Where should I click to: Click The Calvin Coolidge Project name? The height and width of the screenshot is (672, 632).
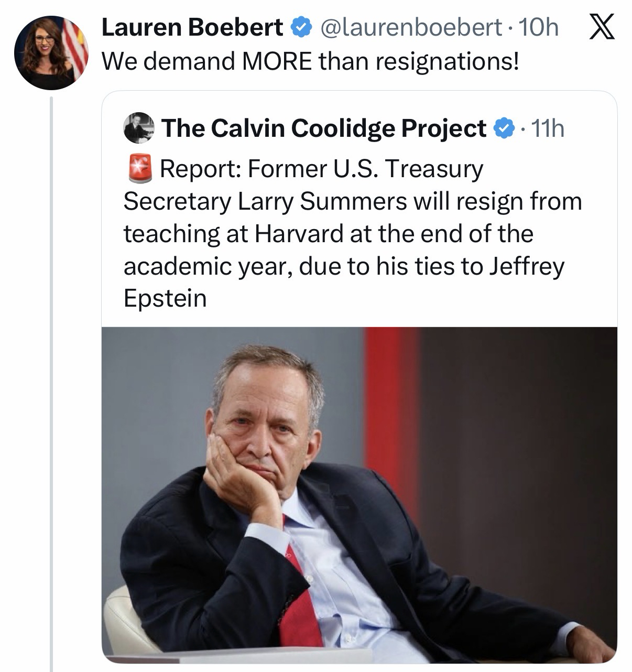324,128
